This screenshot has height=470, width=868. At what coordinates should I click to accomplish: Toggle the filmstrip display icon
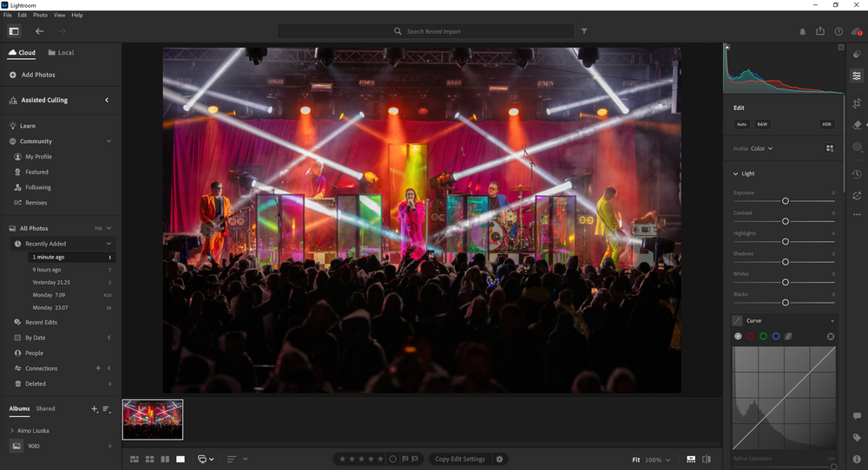tap(691, 459)
